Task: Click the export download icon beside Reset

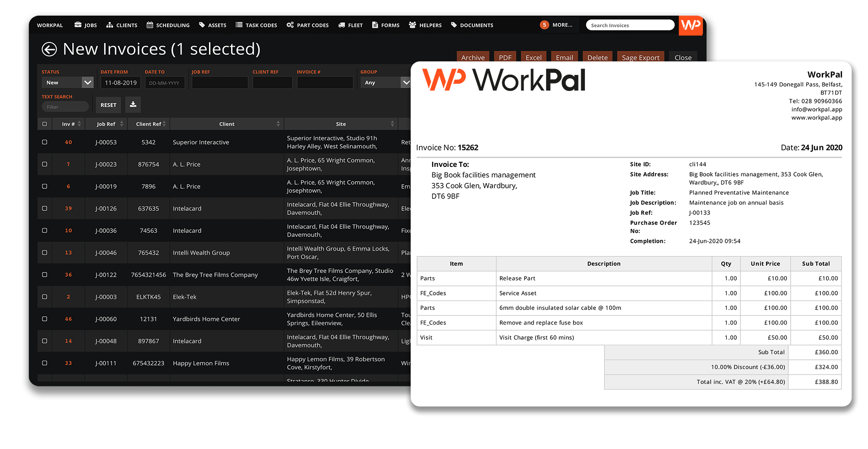Action: coord(133,105)
